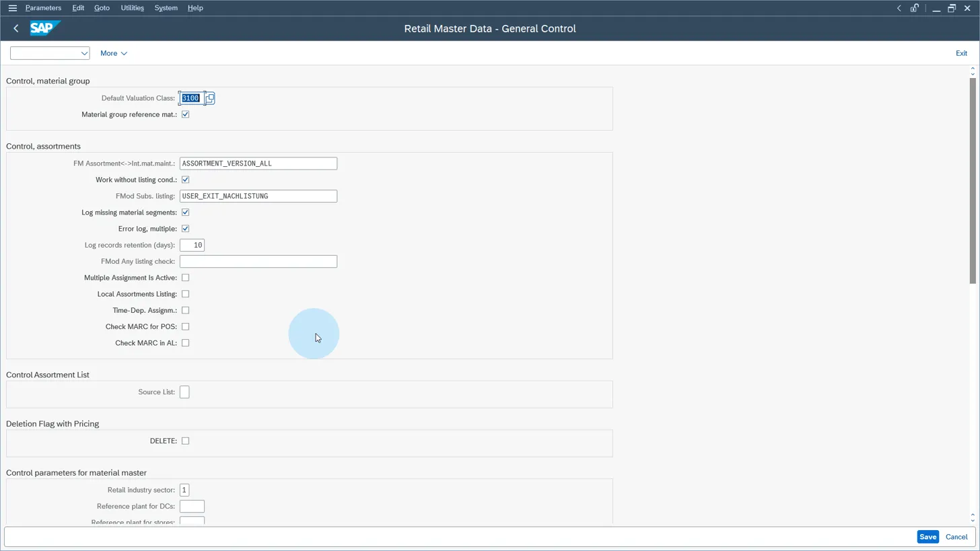Enable Local Assortments Listing checkbox
This screenshot has height=551, width=980.
(x=185, y=294)
